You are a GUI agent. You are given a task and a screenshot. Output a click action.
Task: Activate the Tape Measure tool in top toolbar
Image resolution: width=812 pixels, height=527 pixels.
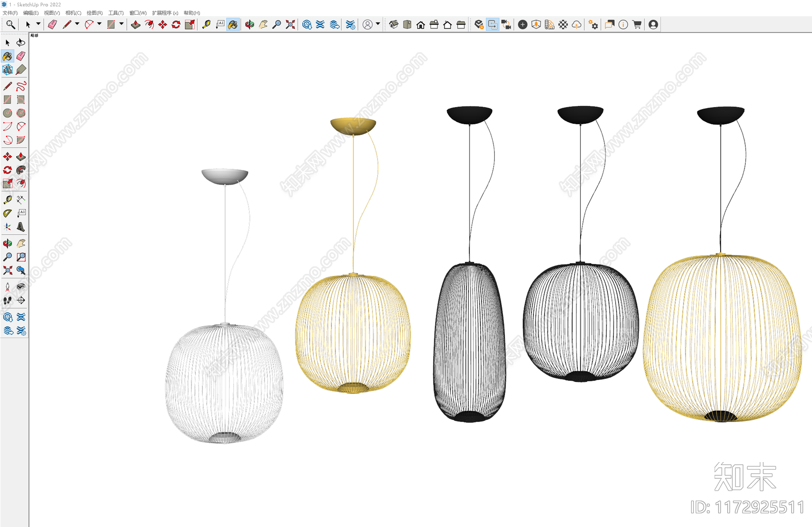[x=206, y=24]
